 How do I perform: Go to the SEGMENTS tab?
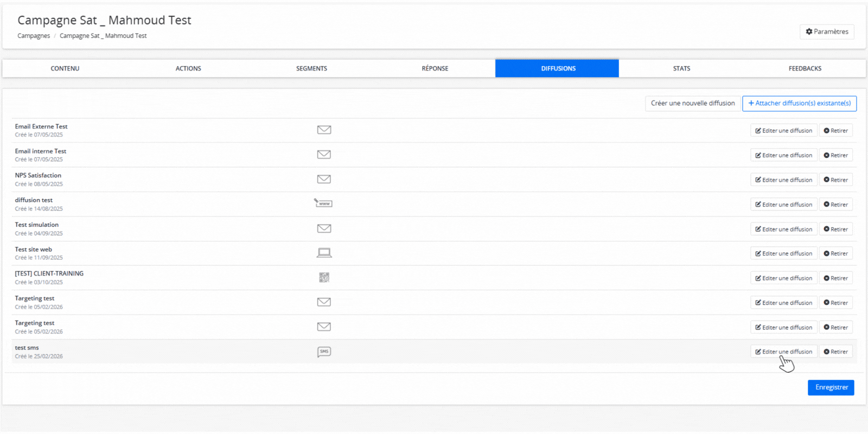[311, 68]
